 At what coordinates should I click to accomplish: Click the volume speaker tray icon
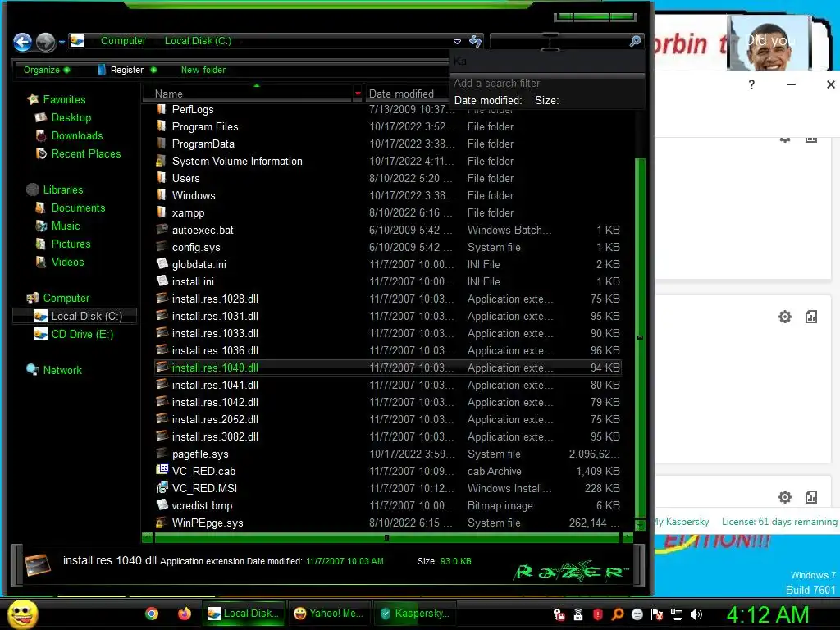696,615
